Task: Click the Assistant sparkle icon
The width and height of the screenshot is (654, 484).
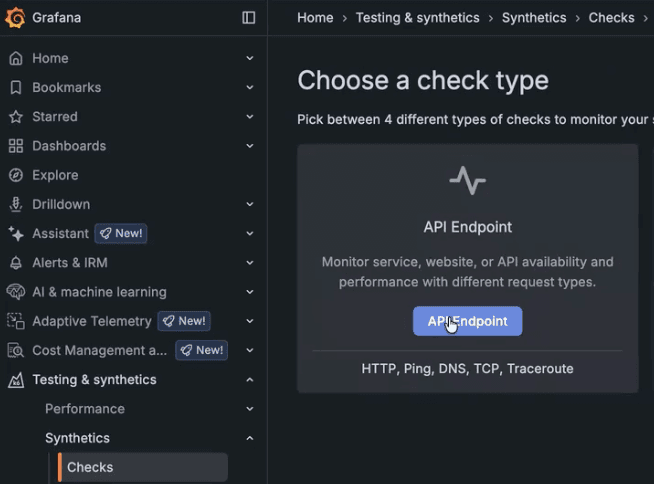Action: tap(16, 234)
